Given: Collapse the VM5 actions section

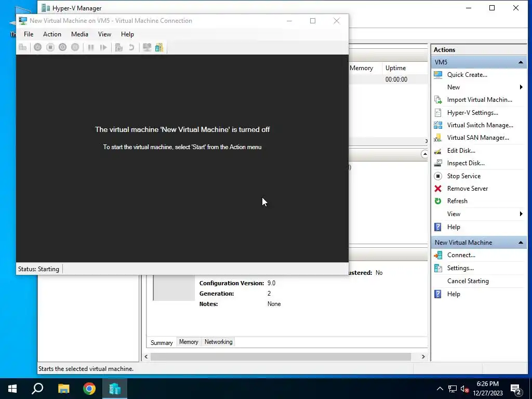Looking at the screenshot, I should tap(521, 62).
